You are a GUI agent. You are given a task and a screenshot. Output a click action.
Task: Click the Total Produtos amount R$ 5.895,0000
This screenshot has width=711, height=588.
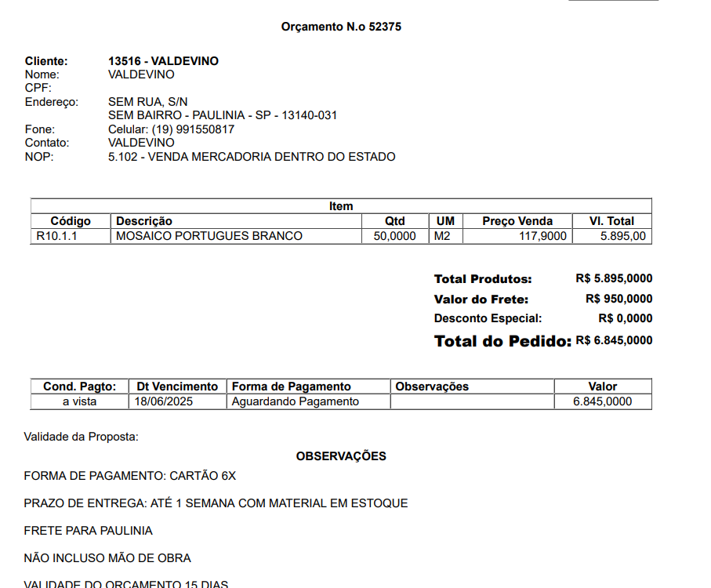pyautogui.click(x=613, y=278)
